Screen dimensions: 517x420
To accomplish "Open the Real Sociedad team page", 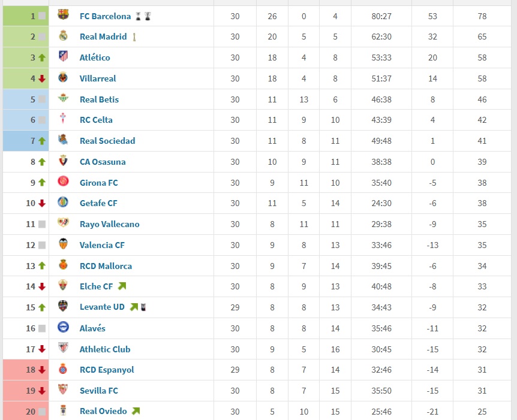I will pos(107,141).
